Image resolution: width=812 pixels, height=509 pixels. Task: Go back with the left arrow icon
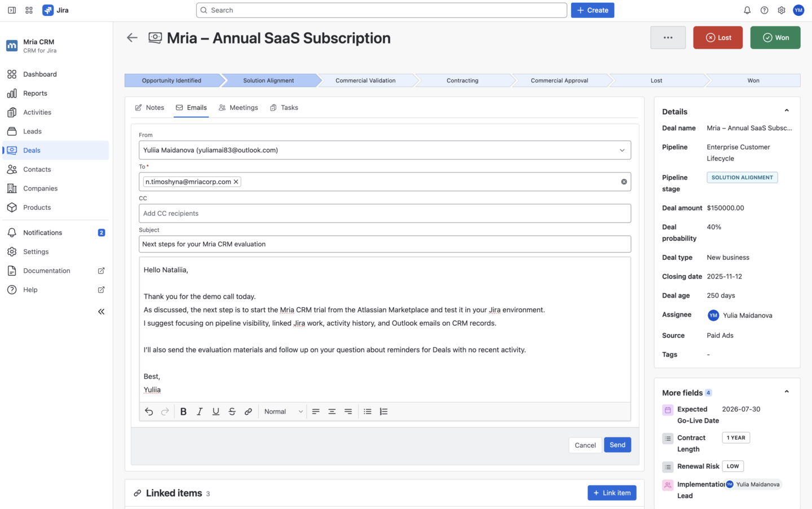point(132,38)
